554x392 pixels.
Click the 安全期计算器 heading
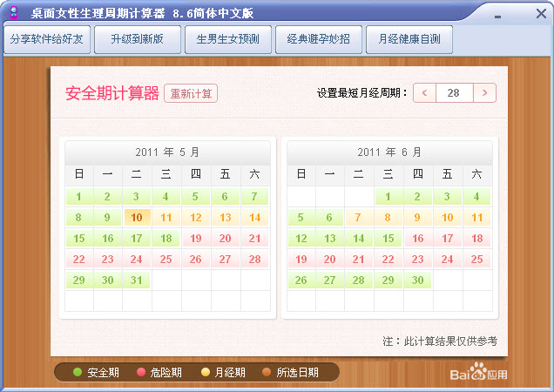112,93
